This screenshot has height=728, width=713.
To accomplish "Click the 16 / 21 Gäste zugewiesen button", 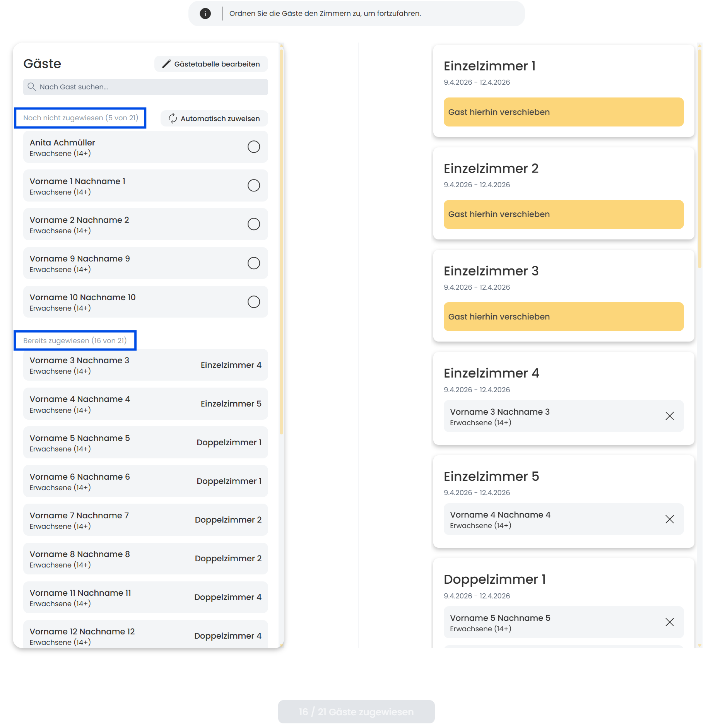I will point(356,712).
